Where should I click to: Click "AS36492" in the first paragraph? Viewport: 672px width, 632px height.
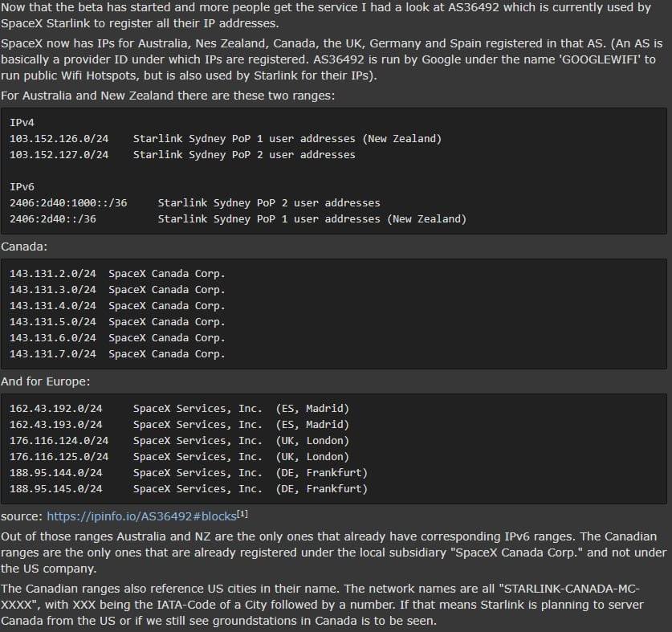[474, 7]
